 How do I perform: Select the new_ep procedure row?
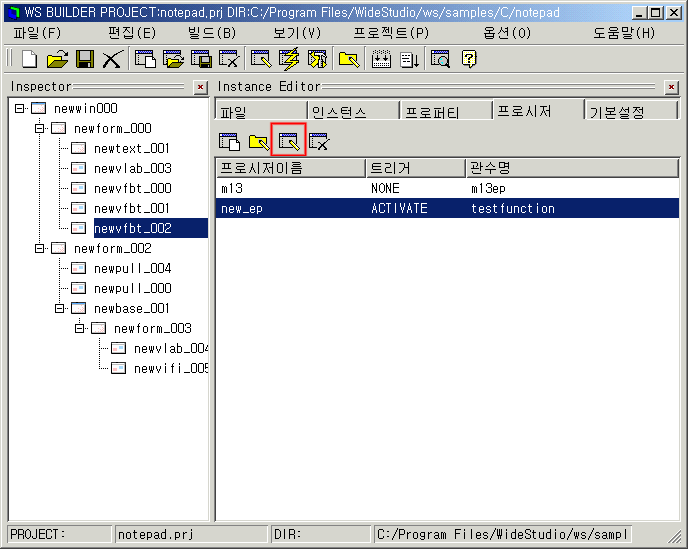[448, 208]
